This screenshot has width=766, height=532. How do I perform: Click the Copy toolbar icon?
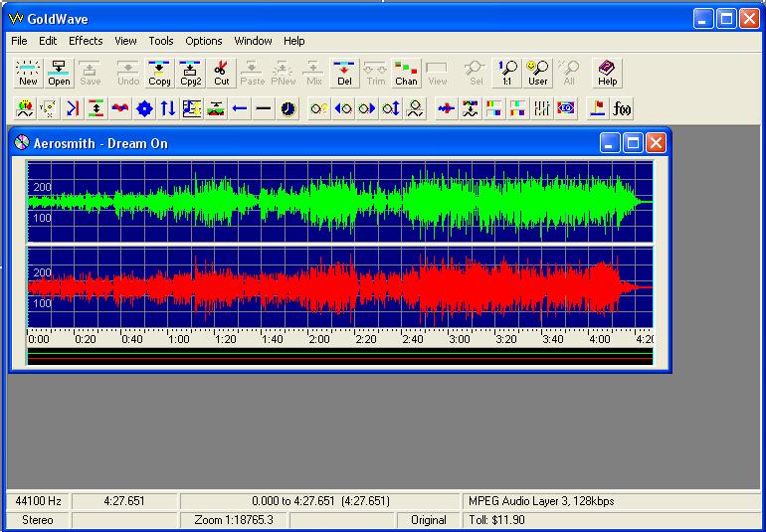tap(159, 73)
